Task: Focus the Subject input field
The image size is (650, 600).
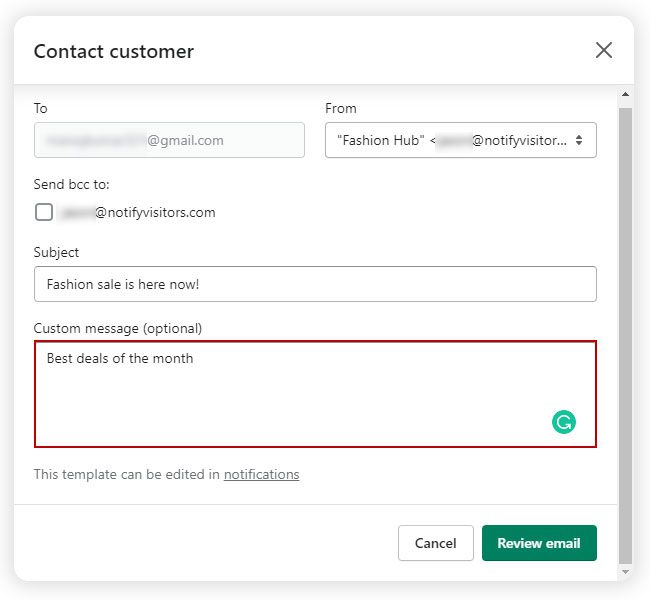Action: coord(315,284)
